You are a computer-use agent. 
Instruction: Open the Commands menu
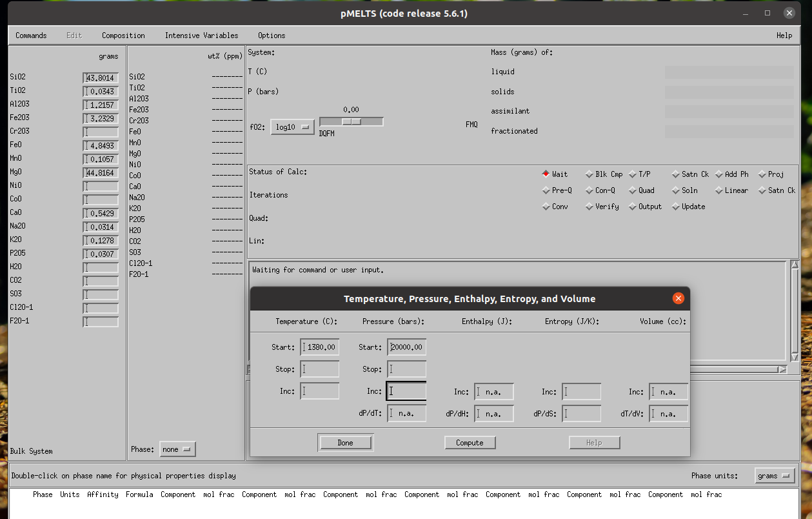click(31, 36)
